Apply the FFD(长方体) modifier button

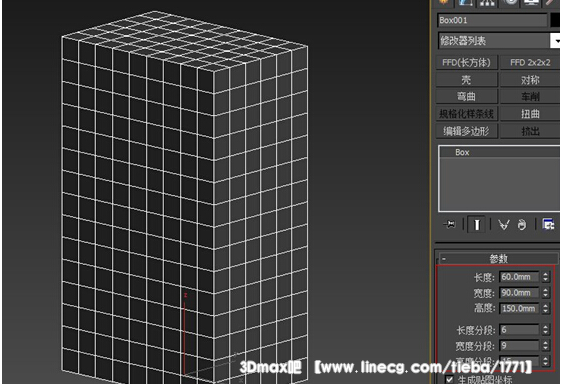point(467,63)
